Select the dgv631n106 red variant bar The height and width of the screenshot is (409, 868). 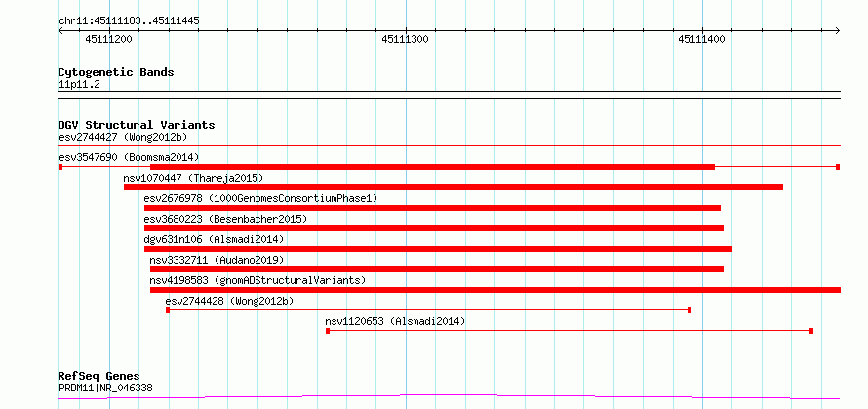pos(439,249)
